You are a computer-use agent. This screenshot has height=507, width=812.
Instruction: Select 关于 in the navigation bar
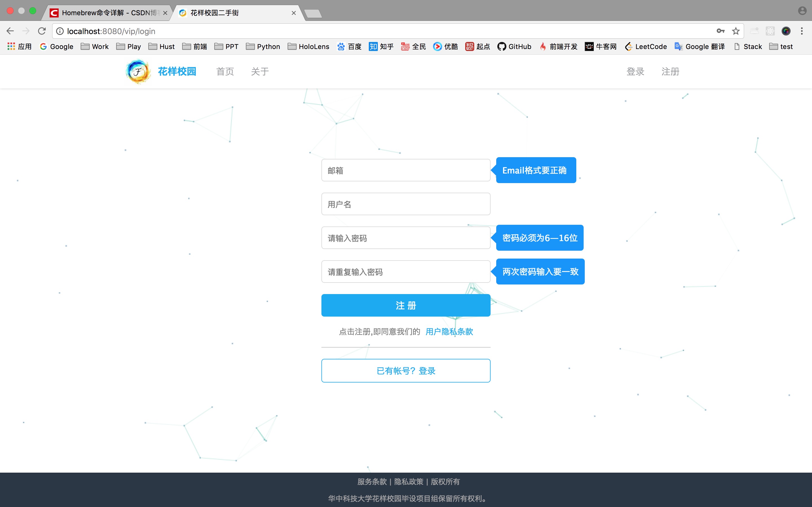point(260,72)
